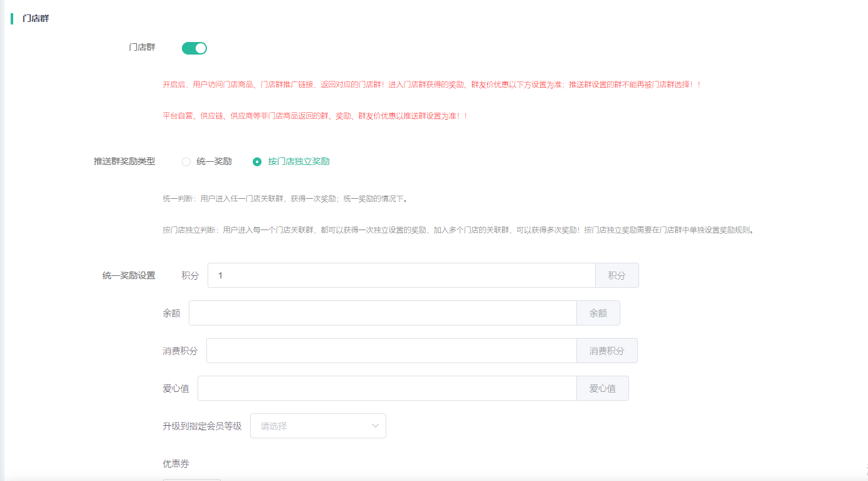Focus the 余额 input field
868x481 pixels.
click(x=382, y=313)
